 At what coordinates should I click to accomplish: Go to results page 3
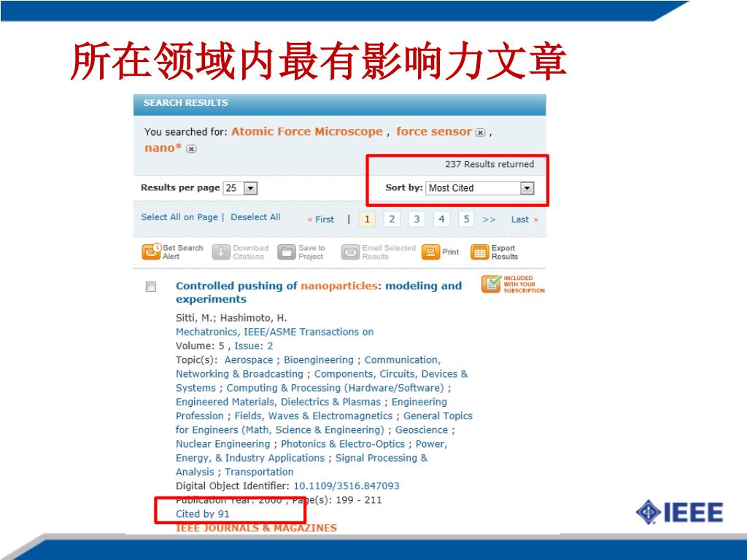coord(417,219)
